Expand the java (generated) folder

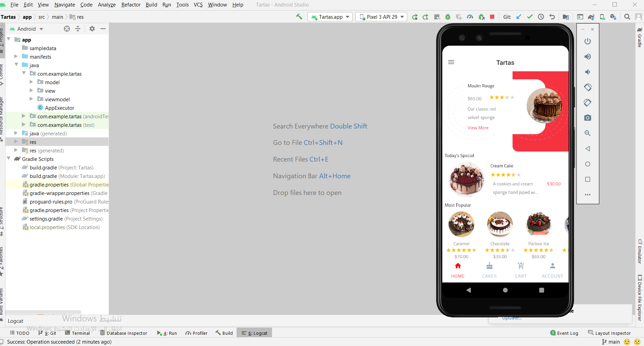click(16, 133)
